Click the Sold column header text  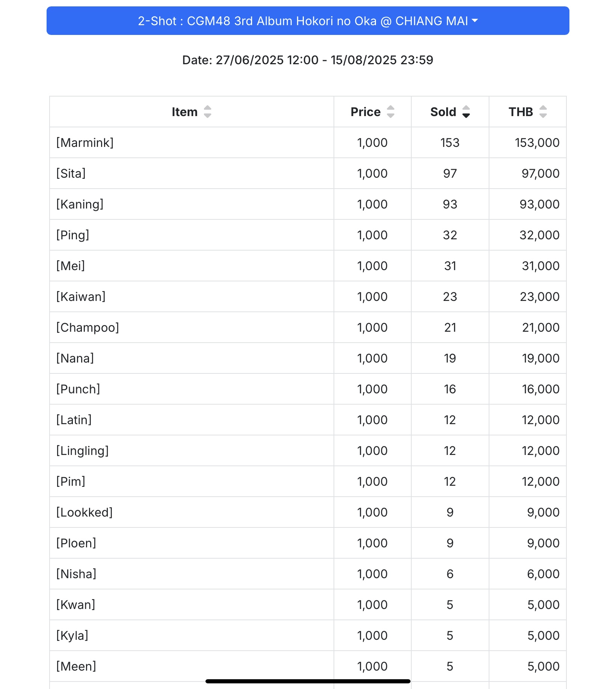click(x=443, y=112)
